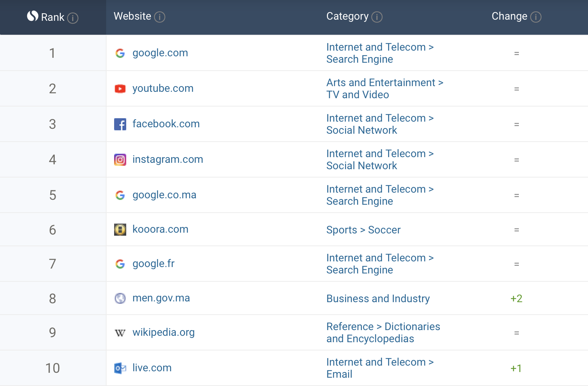Open the google.co.ma website link
Viewport: 588px width, 386px height.
[x=164, y=195]
